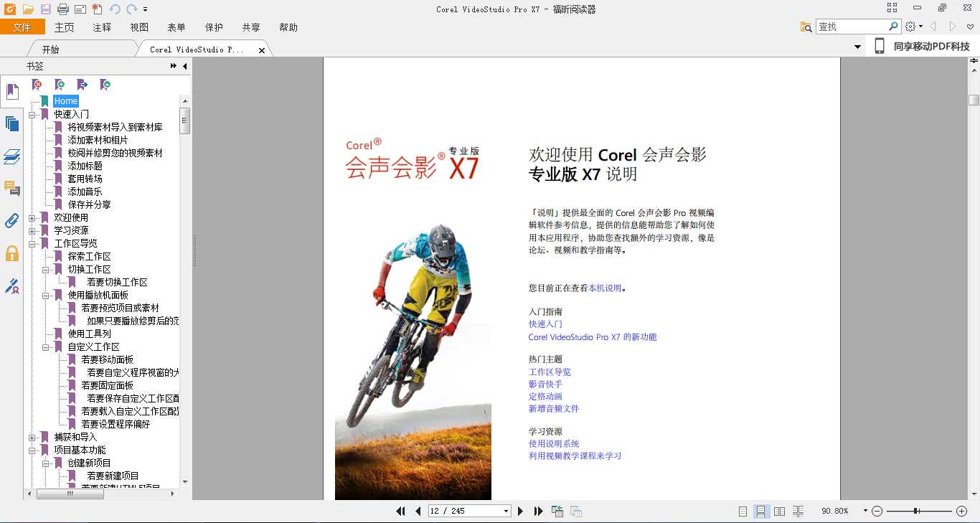Open the quick access toolbar customize arrow
The height and width of the screenshot is (523, 980).
click(145, 9)
